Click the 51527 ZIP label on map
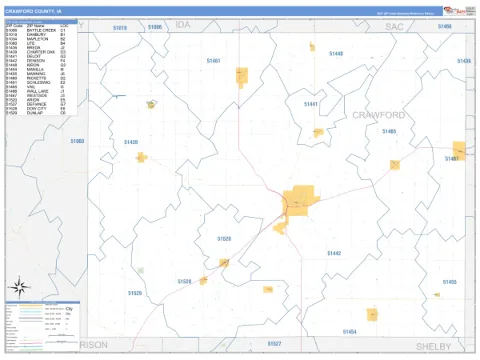The image size is (480, 360). point(274,344)
